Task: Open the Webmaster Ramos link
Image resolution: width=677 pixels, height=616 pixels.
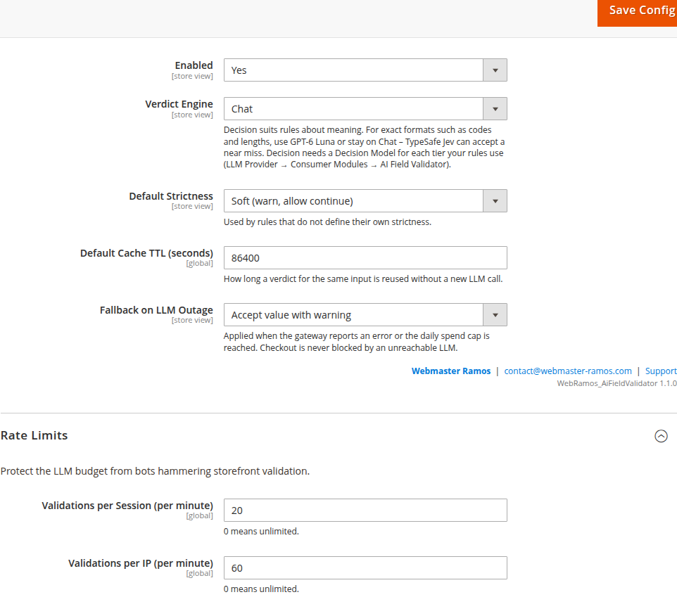Action: [451, 371]
